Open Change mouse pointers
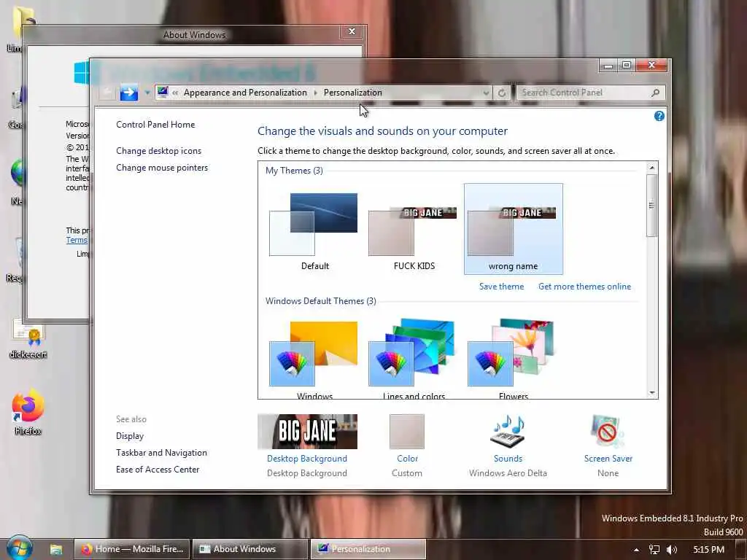 tap(162, 168)
